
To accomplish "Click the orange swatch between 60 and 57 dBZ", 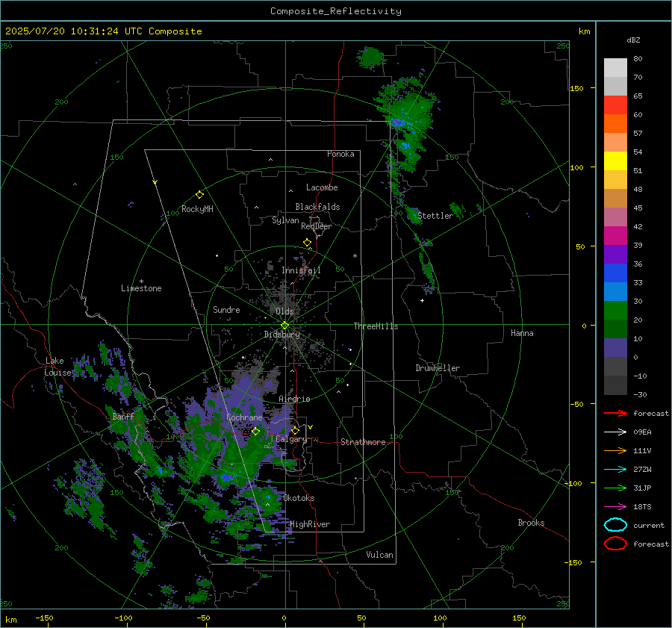I will coord(615,124).
